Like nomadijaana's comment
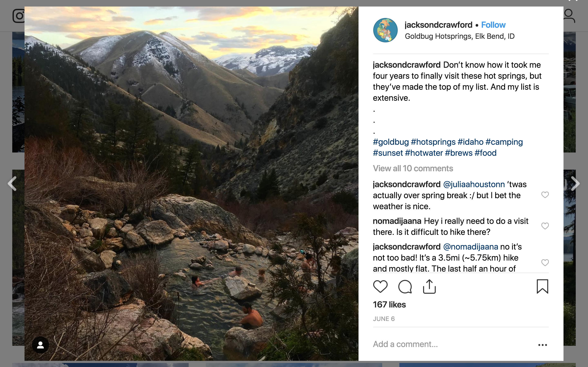588x367 pixels. coord(545,226)
